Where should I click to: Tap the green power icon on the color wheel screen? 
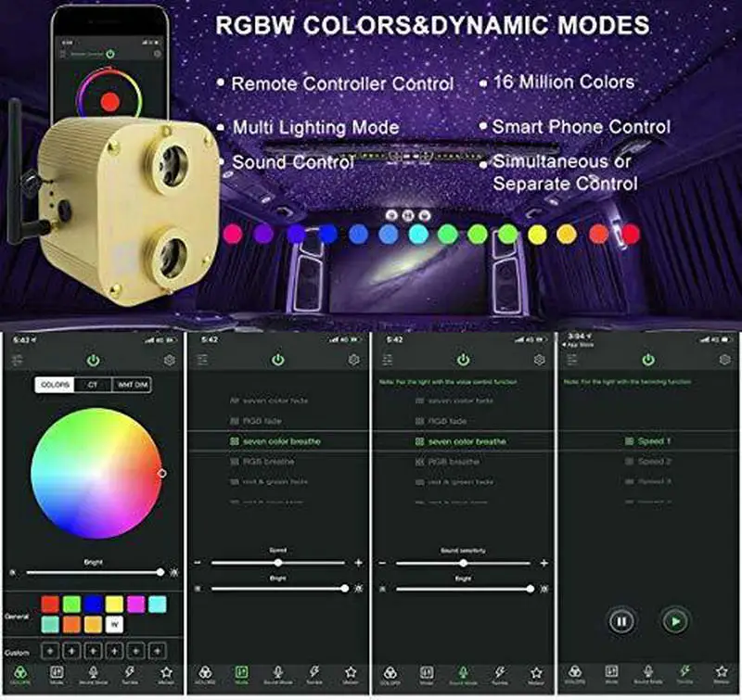coord(94,361)
